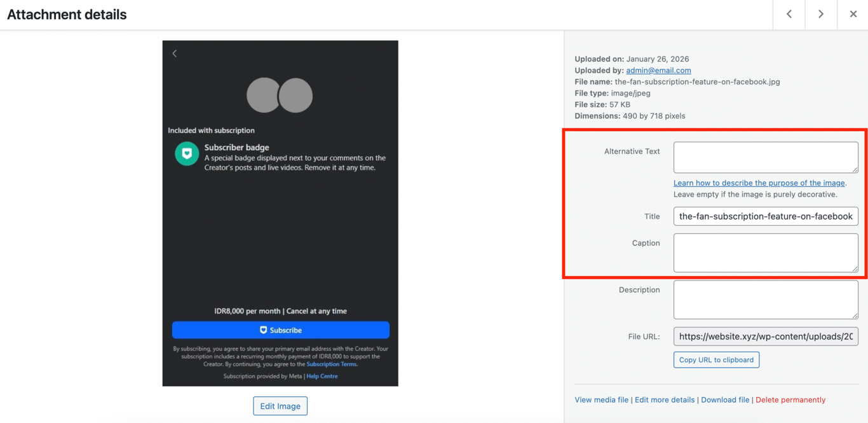Download the attachment file

725,399
